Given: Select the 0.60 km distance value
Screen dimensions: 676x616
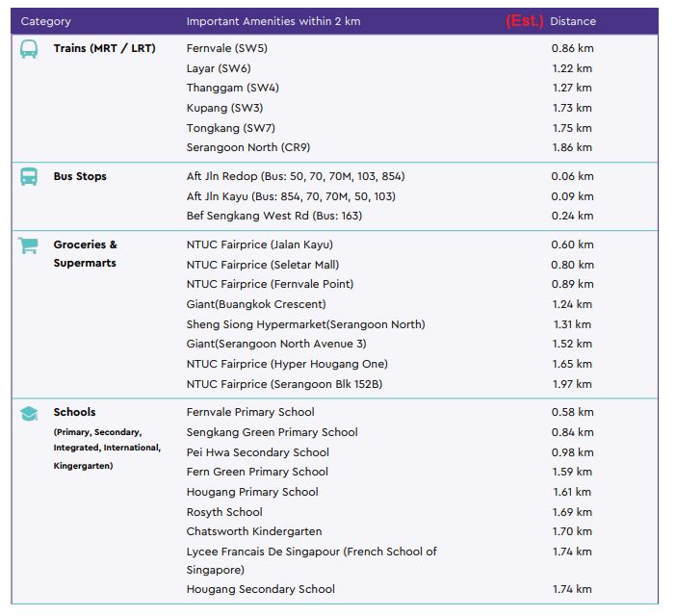Looking at the screenshot, I should tap(573, 244).
